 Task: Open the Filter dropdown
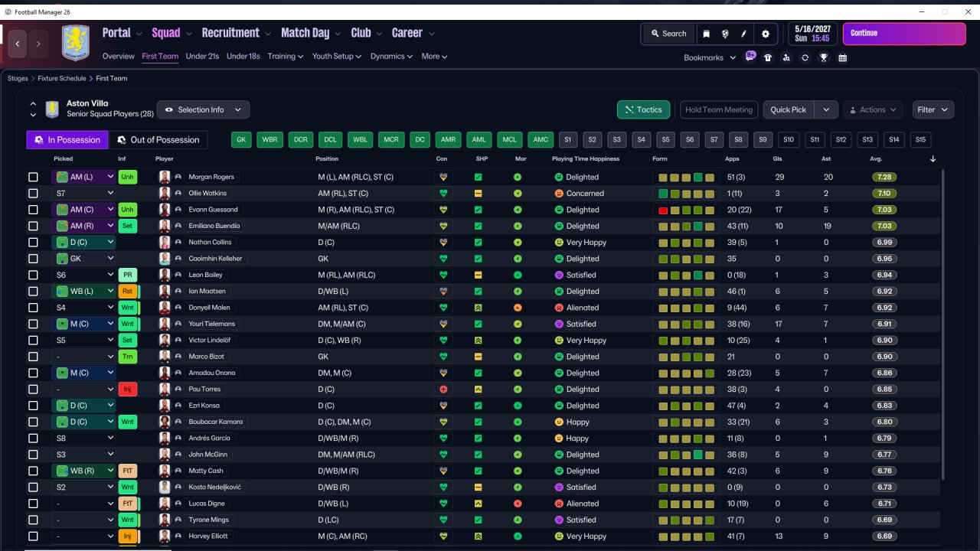pyautogui.click(x=933, y=110)
